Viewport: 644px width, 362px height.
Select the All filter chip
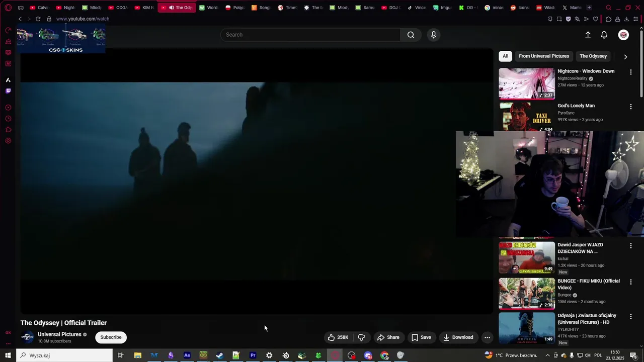click(505, 56)
